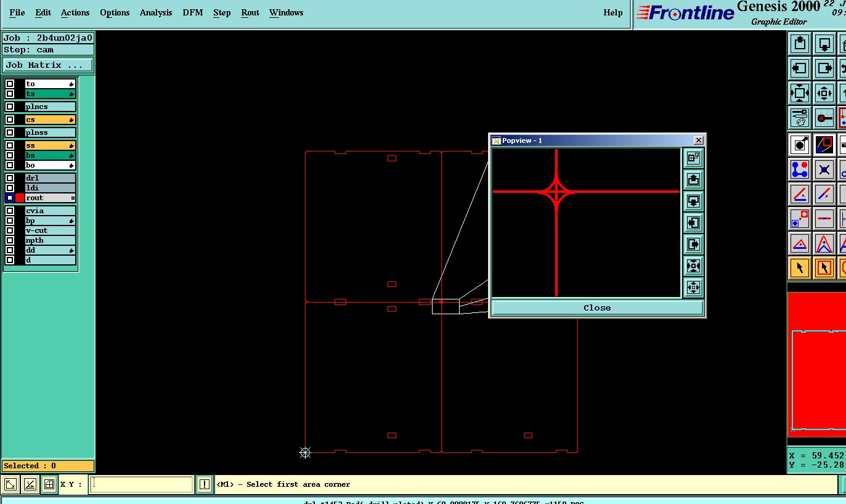Choose the rectangle-area select arrow tool
Viewport: 846px width, 504px height.
pos(824,268)
